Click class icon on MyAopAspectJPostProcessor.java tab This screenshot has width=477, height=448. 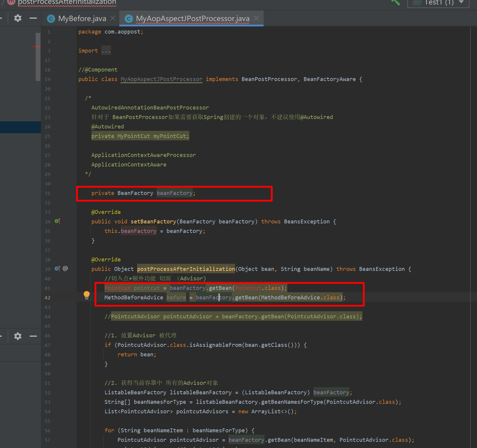click(x=129, y=19)
